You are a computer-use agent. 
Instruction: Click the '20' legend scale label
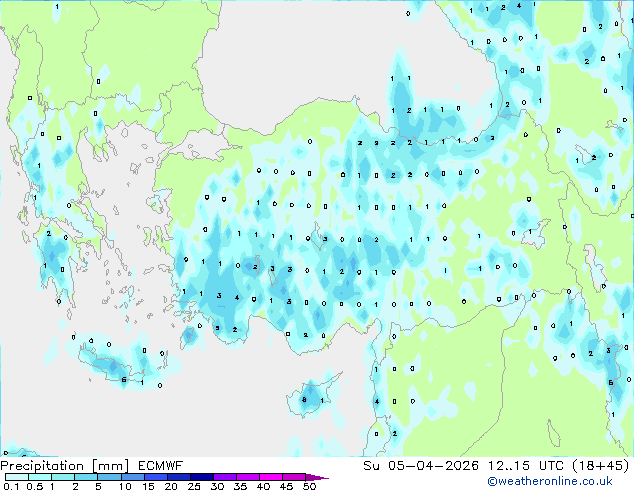tap(171, 486)
